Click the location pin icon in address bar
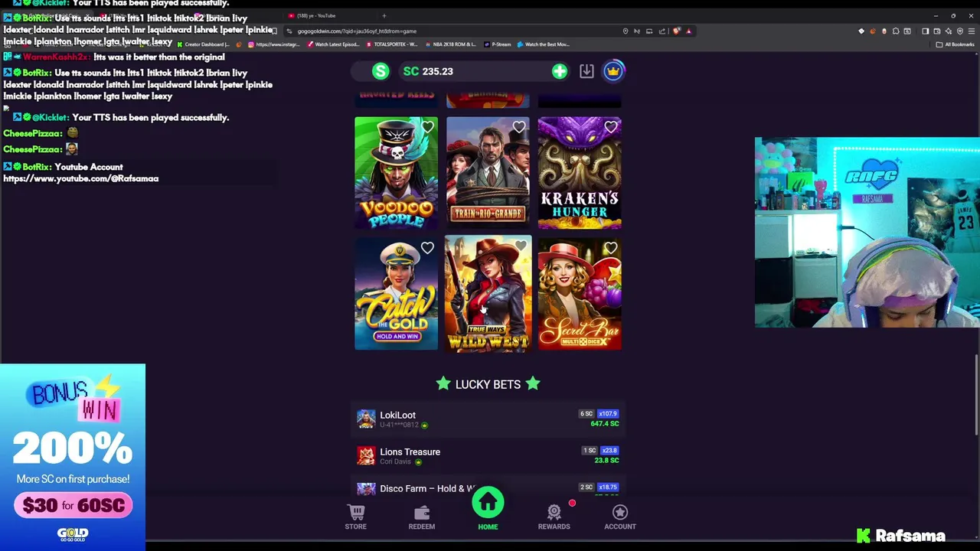 coord(626,31)
